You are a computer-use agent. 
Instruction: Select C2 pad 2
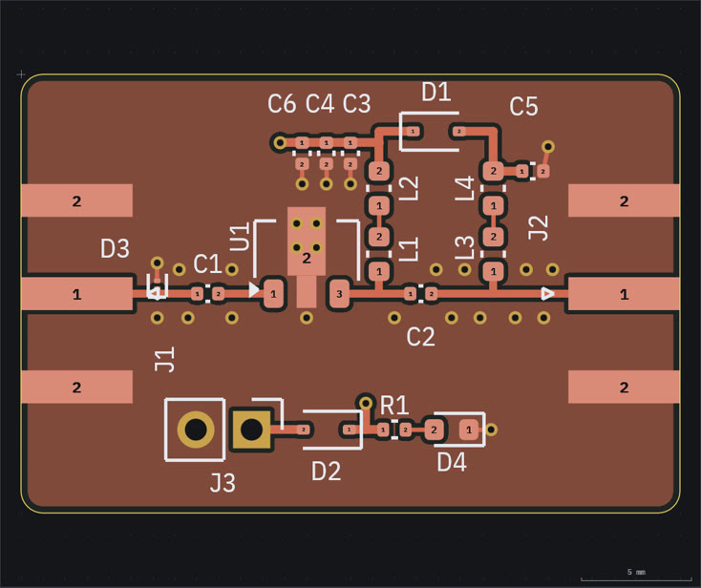tap(431, 294)
